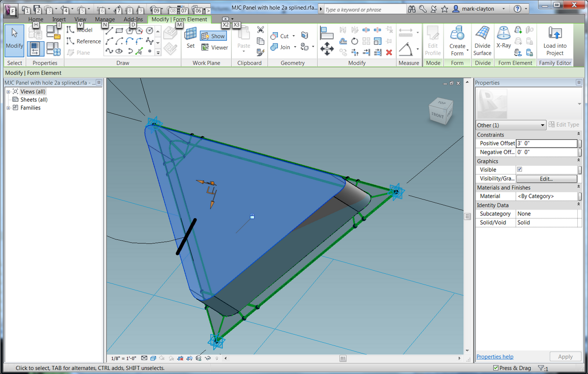Click the red Delete icon in Modify panel
Screen dimensions: 588x374
click(x=389, y=52)
